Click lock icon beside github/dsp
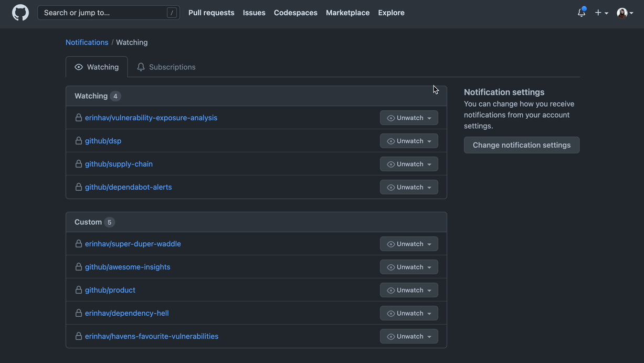 coord(79,141)
